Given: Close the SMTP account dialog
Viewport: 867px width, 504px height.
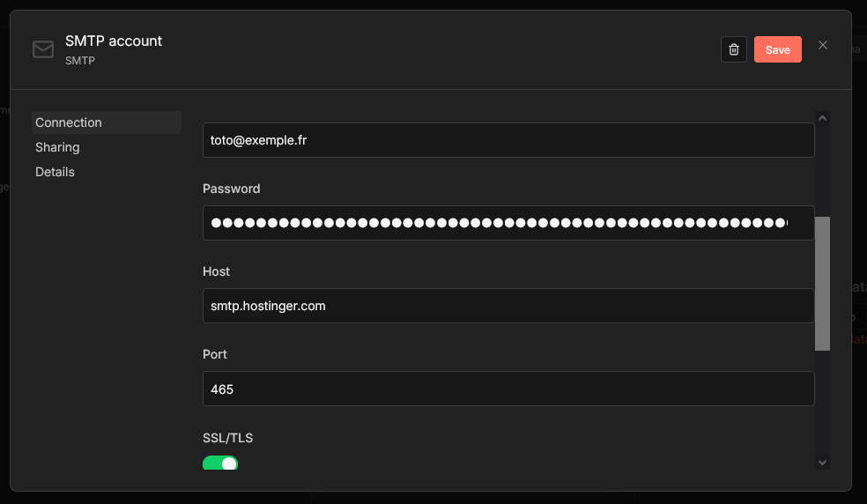Looking at the screenshot, I should pyautogui.click(x=823, y=45).
